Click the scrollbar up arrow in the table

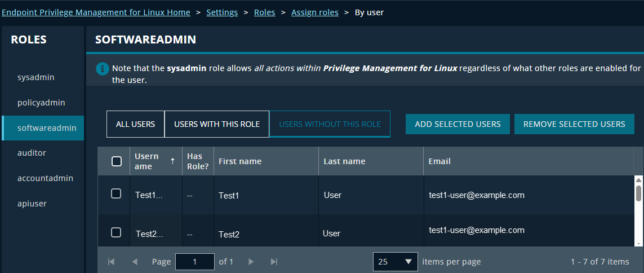tap(639, 180)
